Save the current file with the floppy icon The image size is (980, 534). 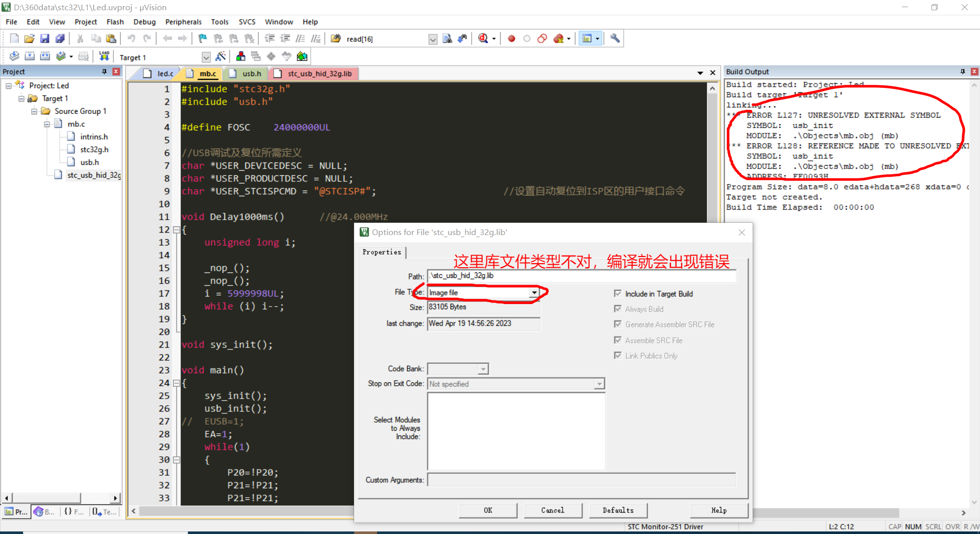pyautogui.click(x=44, y=39)
